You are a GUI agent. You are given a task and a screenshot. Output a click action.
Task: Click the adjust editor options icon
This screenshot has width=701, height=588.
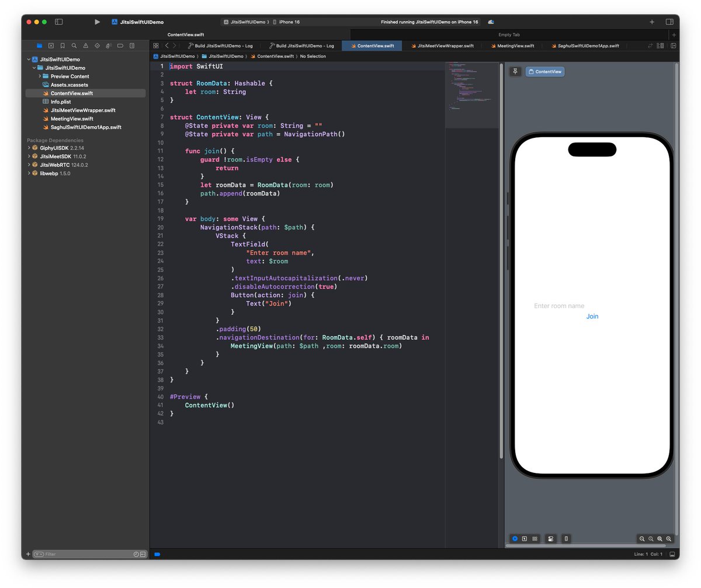[x=661, y=46]
